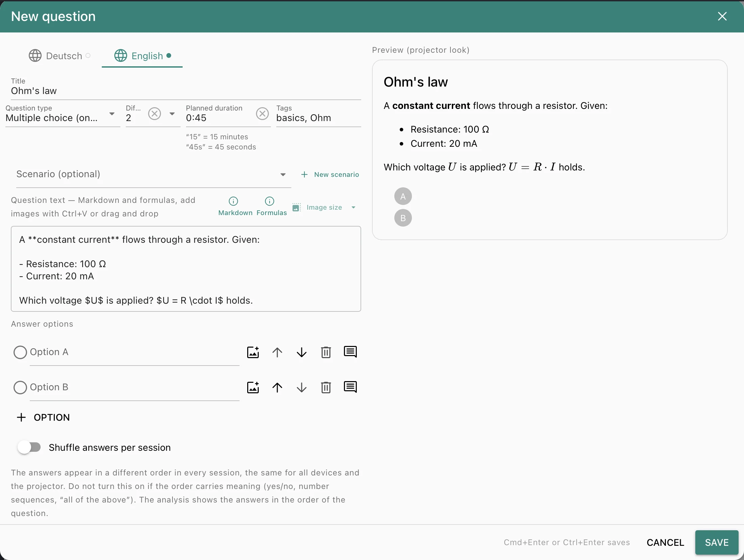Save the question
This screenshot has height=560, width=744.
(717, 542)
